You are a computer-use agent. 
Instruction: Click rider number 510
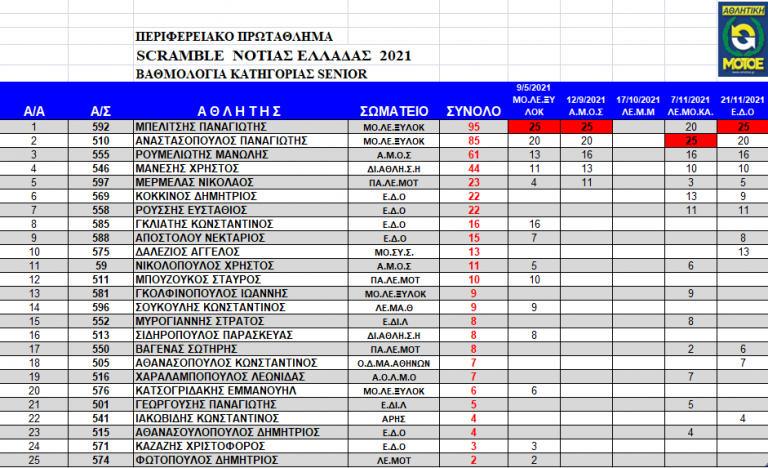[100, 141]
